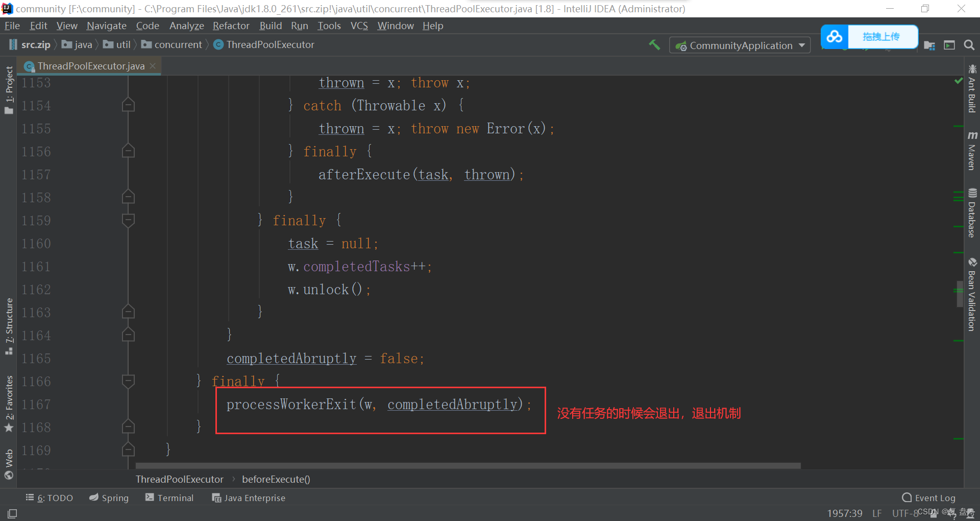
Task: Collapse the fold marker on line 1163
Action: 128,312
